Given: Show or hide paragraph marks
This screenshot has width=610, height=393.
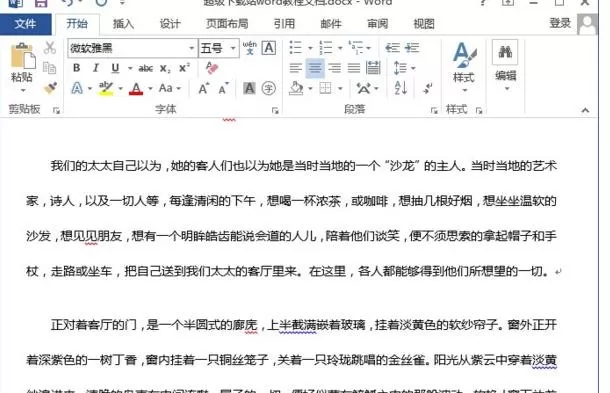Looking at the screenshot, I should [428, 88].
